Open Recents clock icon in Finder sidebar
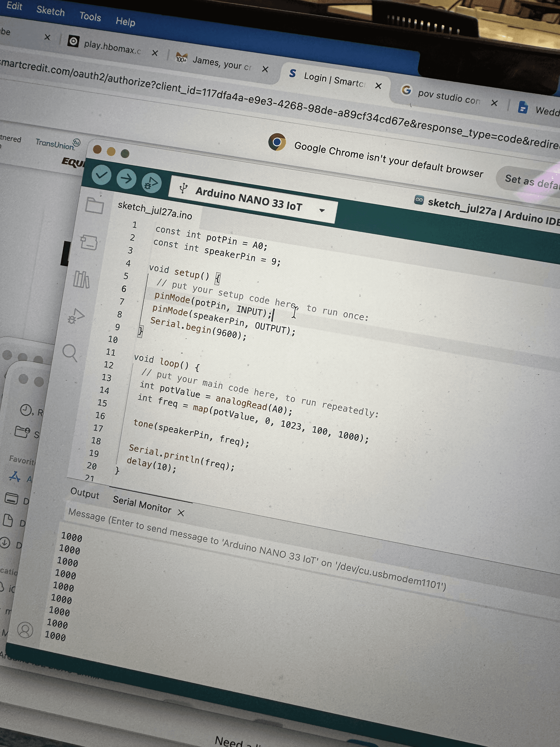This screenshot has height=747, width=560. [26, 410]
